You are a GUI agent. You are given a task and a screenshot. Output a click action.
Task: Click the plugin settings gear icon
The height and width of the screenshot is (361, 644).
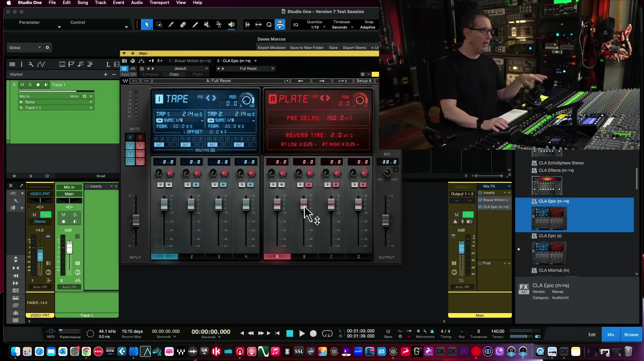(x=363, y=74)
